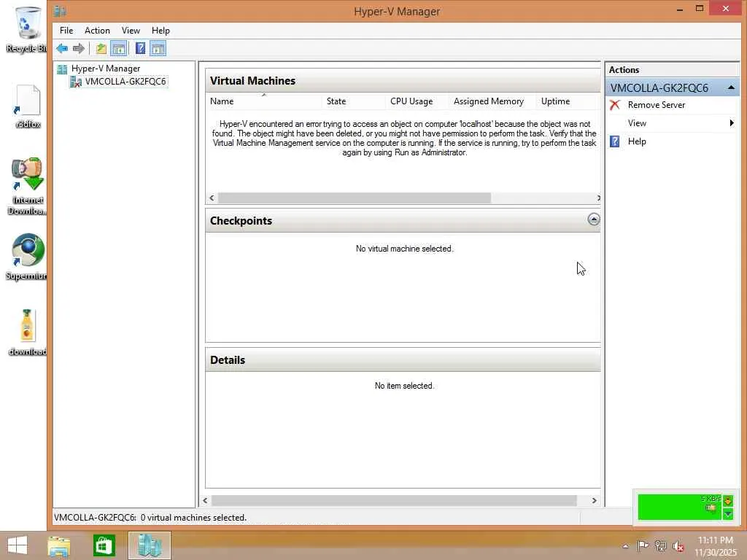The image size is (747, 560).
Task: Sort by State column header
Action: click(354, 101)
